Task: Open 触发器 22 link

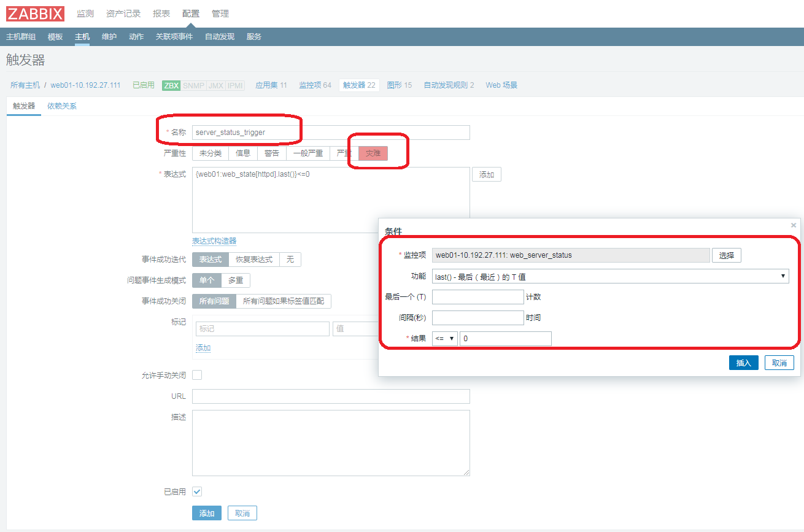Action: (x=359, y=85)
